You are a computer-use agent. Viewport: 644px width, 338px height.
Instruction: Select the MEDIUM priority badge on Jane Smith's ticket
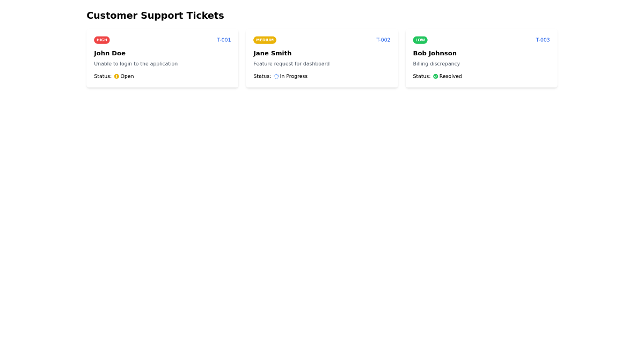[x=265, y=40]
